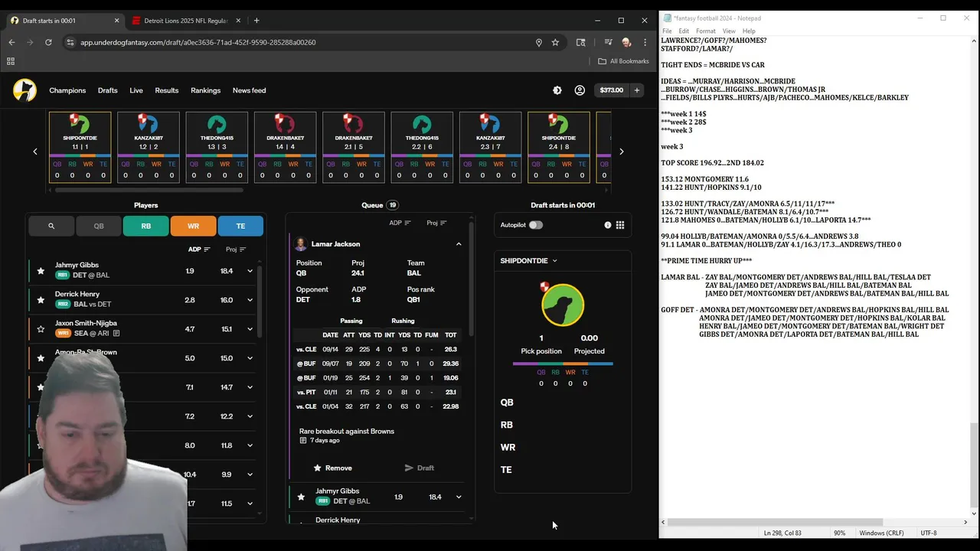This screenshot has height=551, width=980.
Task: Click the plus icon to add funds
Action: [x=636, y=90]
